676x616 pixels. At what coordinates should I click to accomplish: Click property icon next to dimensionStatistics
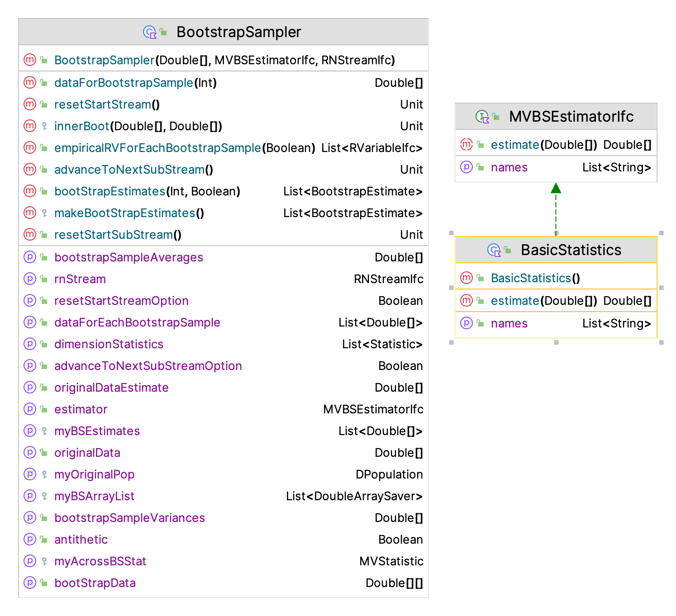tap(30, 344)
